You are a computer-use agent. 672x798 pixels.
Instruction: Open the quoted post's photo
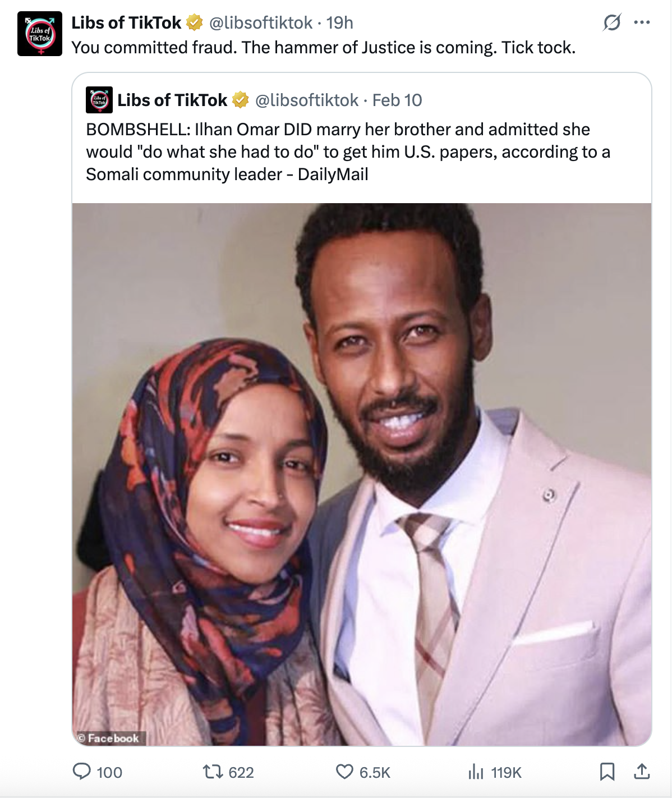pos(362,474)
